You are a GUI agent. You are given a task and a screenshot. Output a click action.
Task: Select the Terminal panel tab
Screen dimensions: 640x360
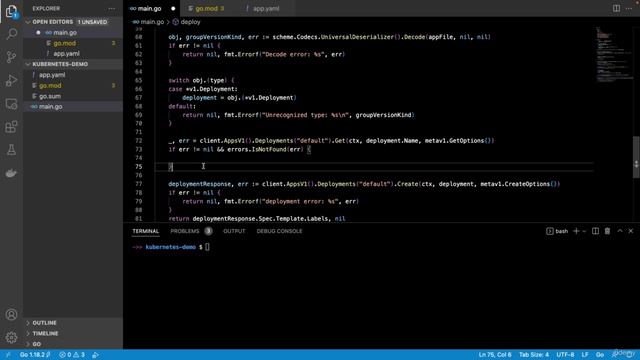(145, 231)
